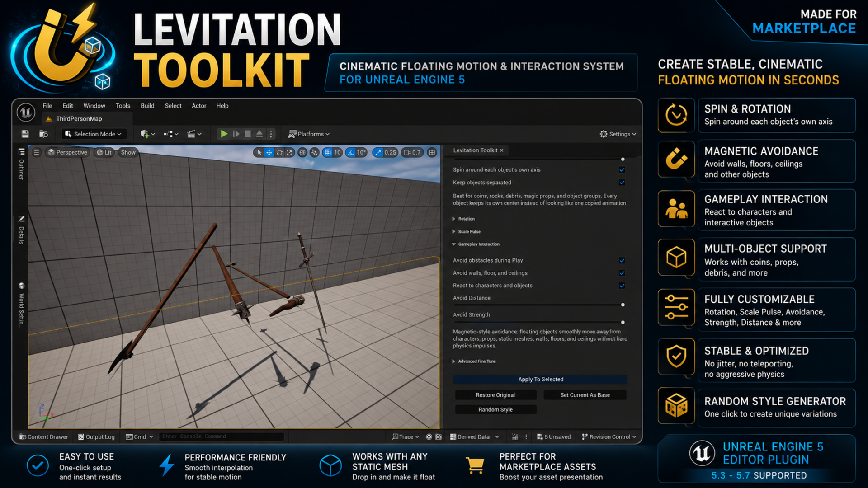Image resolution: width=868 pixels, height=488 pixels.
Task: Open the Details sidebar panel
Action: [21, 230]
